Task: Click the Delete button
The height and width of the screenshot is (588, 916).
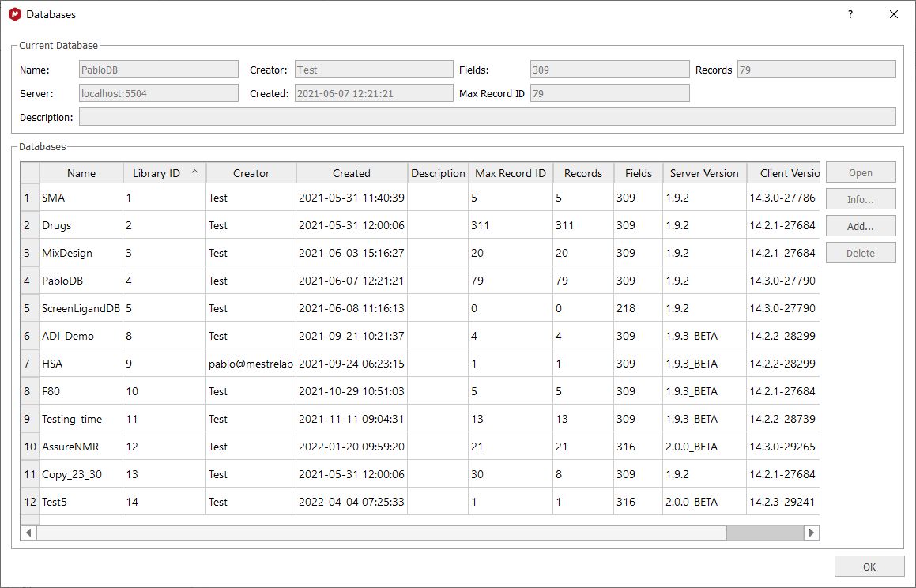Action: point(861,254)
